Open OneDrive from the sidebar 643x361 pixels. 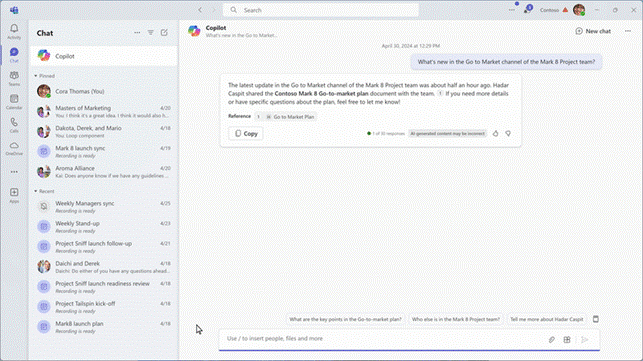(x=14, y=148)
